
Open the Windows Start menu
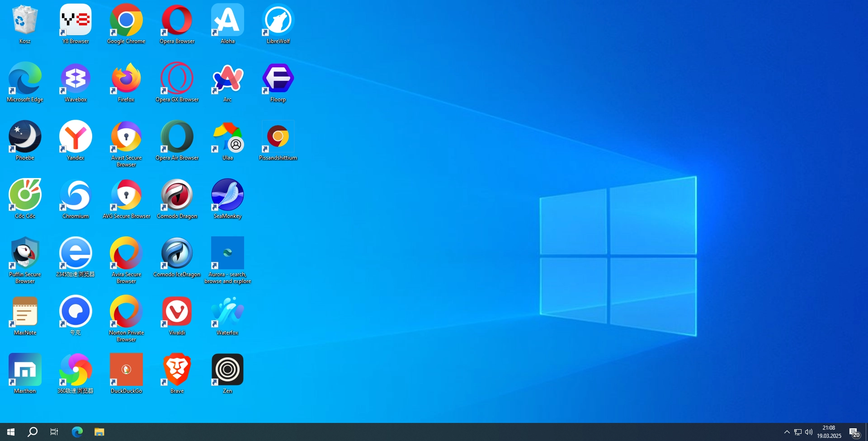(11, 432)
